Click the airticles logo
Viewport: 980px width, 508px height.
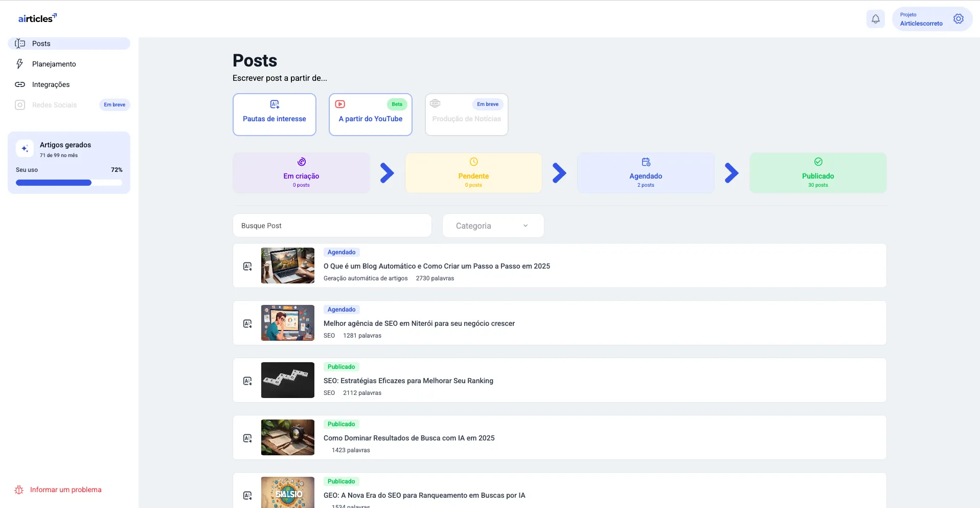coord(37,18)
